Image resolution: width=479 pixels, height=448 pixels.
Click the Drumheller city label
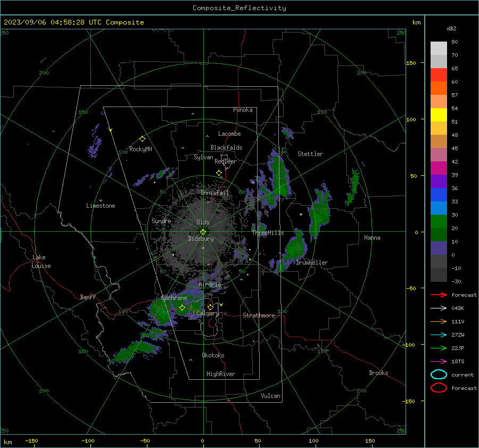click(x=312, y=263)
